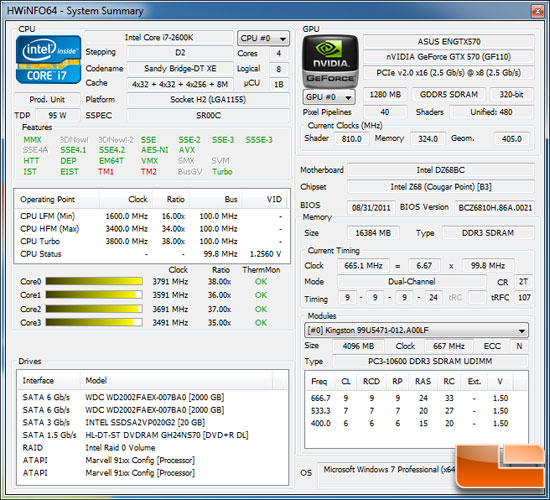550x500 pixels.
Task: Click the Intel Core i7-2600K name field
Action: pyautogui.click(x=159, y=38)
